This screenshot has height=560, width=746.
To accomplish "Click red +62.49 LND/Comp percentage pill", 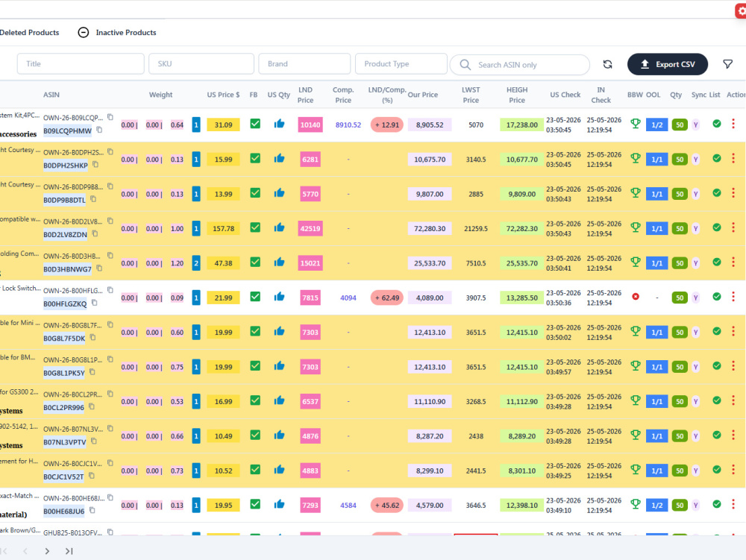I will [x=386, y=298].
